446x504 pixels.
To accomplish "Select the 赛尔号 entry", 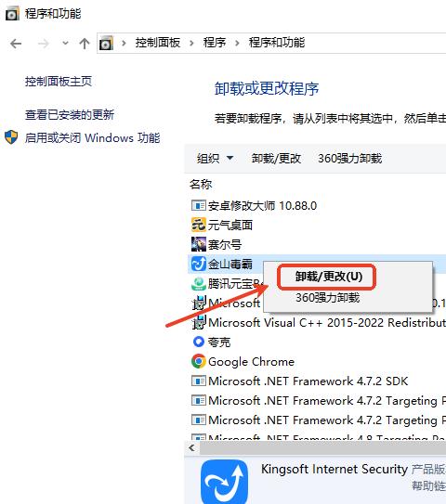I will [x=225, y=245].
